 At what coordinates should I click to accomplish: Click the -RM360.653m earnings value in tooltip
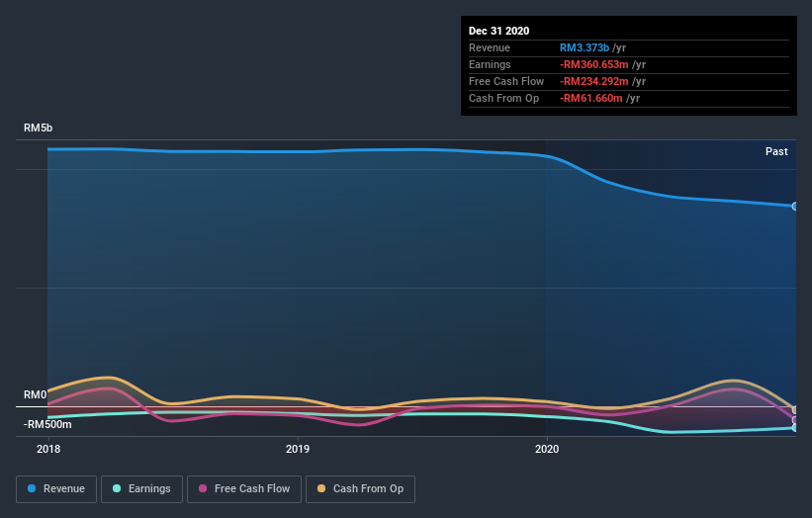(x=594, y=64)
